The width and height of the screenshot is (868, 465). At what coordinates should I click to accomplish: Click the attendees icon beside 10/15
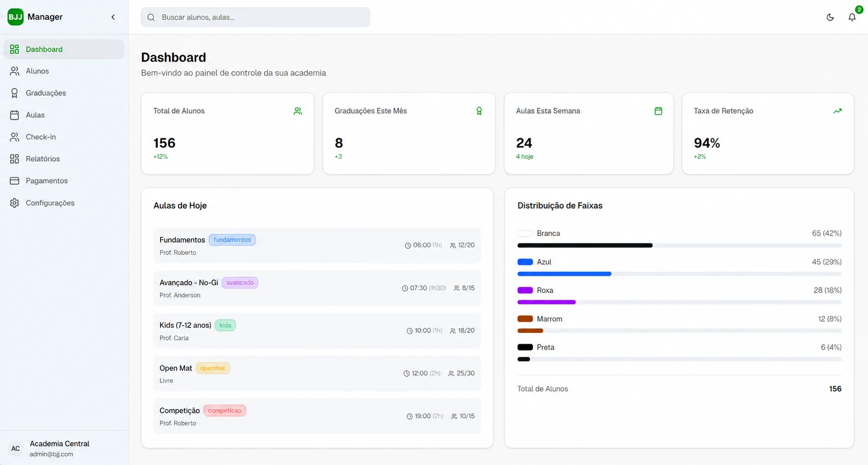(454, 416)
